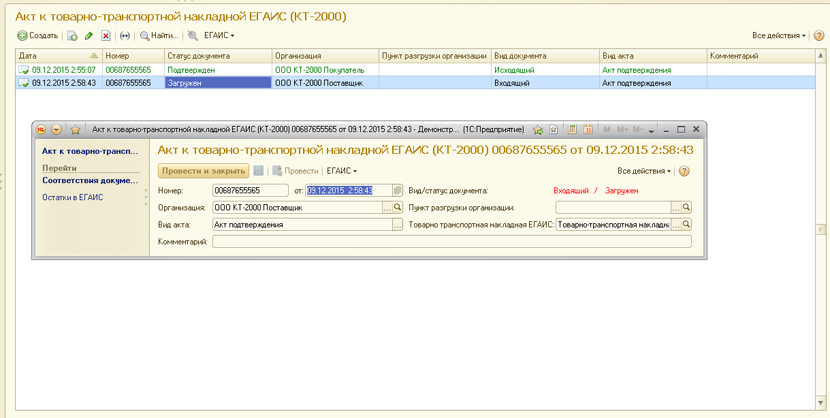The height and width of the screenshot is (418, 830).
Task: Click the Входящий cell in the second row
Action: 545,83
